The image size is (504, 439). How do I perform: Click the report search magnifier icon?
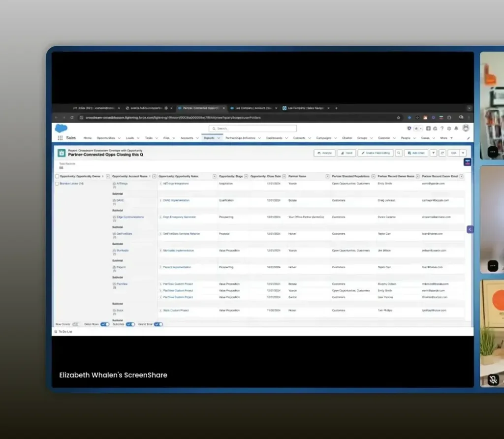click(399, 153)
